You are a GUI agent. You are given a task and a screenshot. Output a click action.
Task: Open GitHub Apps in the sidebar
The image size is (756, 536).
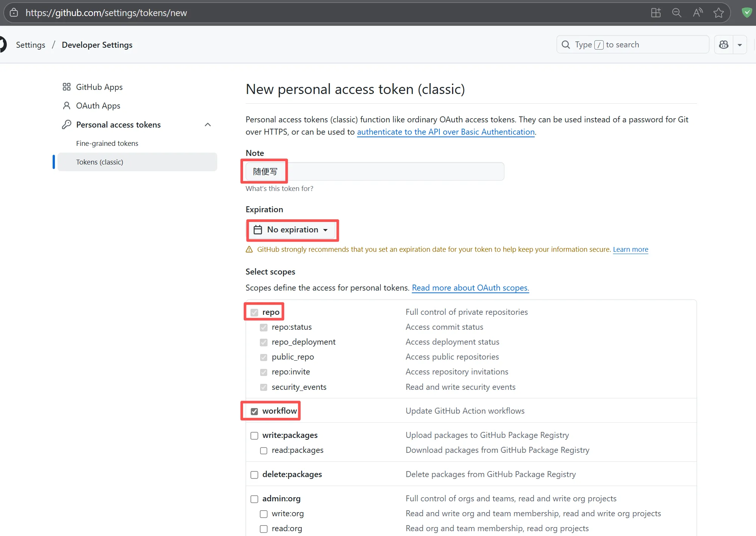click(x=99, y=87)
